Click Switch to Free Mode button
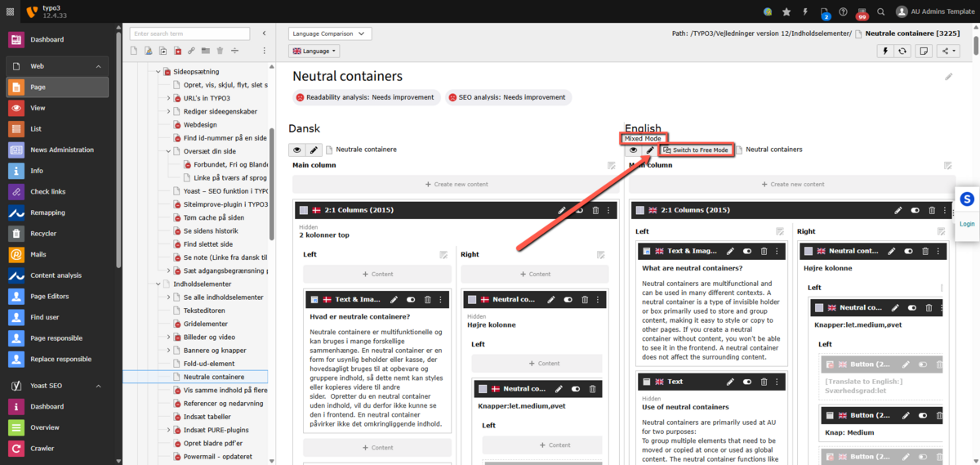 point(695,150)
